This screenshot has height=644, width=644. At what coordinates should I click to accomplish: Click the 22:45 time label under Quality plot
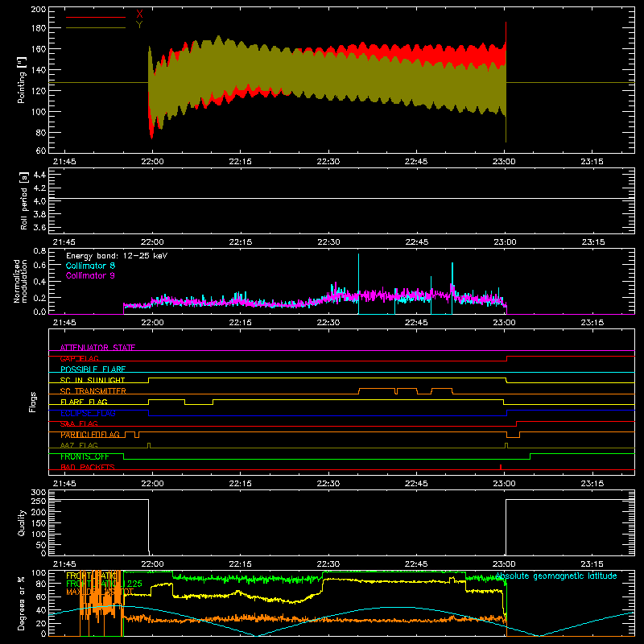point(416,564)
